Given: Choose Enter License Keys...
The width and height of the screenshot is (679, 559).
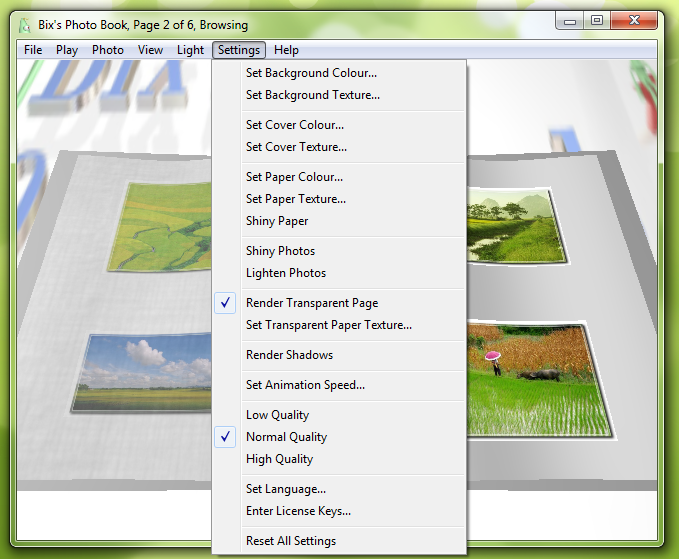Looking at the screenshot, I should [x=340, y=511].
